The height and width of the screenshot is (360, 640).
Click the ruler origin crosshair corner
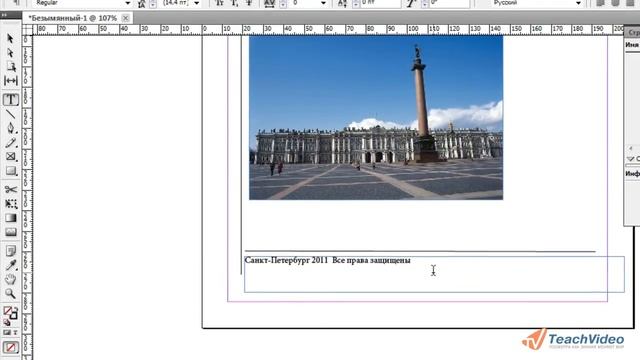point(27,30)
